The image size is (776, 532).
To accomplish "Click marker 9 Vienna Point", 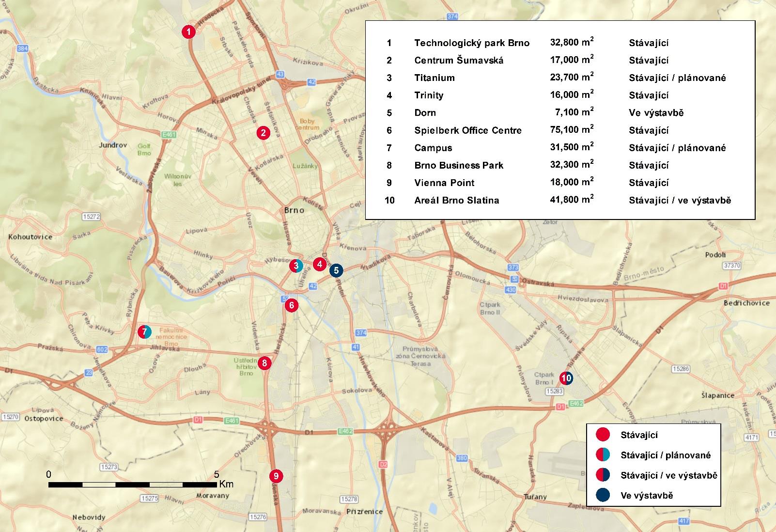I will [x=276, y=476].
